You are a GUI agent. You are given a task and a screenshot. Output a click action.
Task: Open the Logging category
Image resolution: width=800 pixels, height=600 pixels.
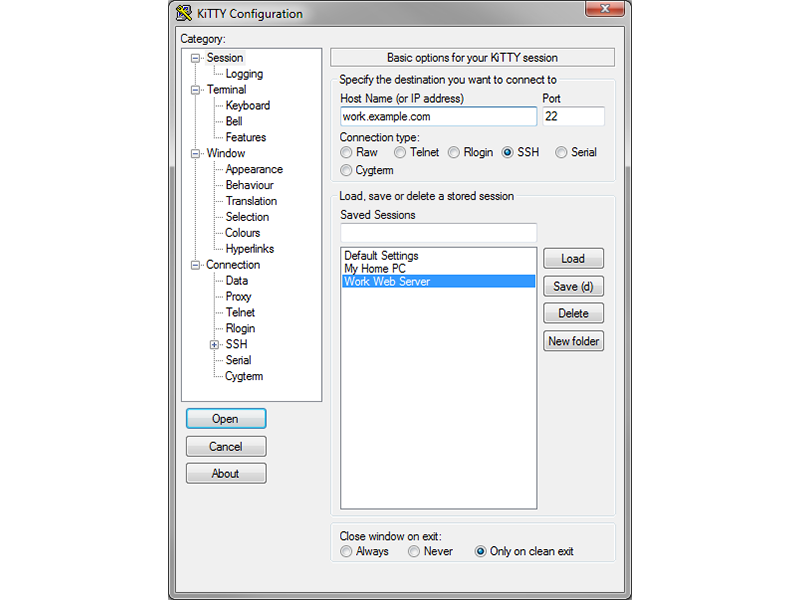click(244, 74)
